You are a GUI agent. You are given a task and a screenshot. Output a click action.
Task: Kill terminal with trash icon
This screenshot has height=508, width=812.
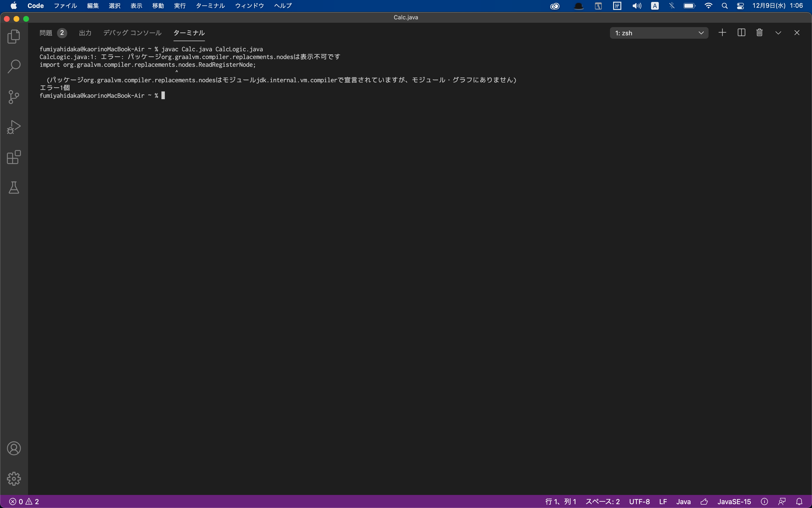[760, 33]
